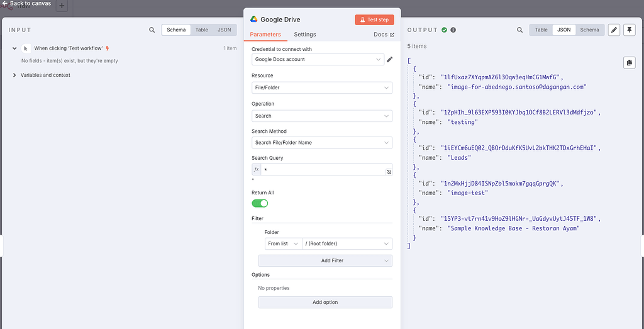Viewport: 644px width, 329px height.
Task: Switch Output view to Schema
Action: [x=589, y=30]
